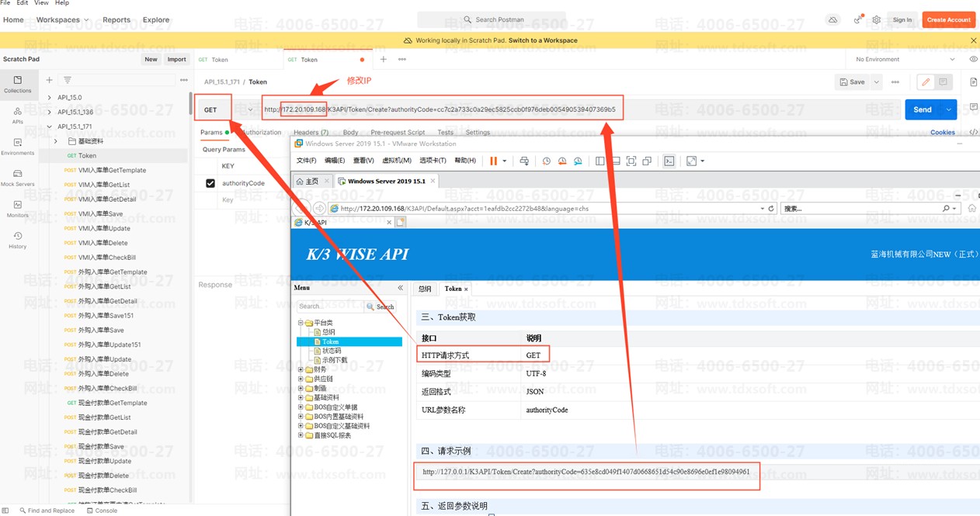Open the GET method dropdown
The height and width of the screenshot is (516, 980).
[x=226, y=109]
